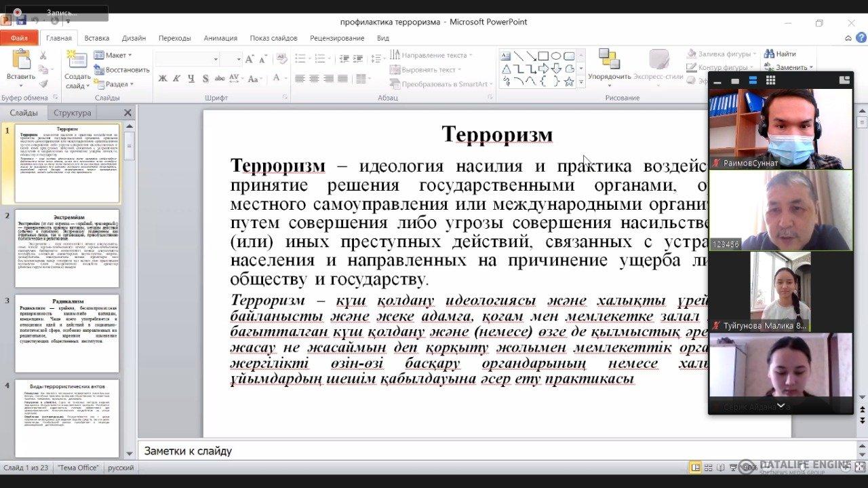
Task: Click the Cut scissors icon
Action: coord(43,56)
